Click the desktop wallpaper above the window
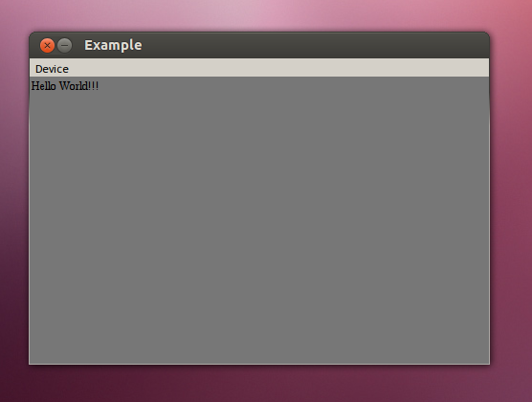 point(259,14)
